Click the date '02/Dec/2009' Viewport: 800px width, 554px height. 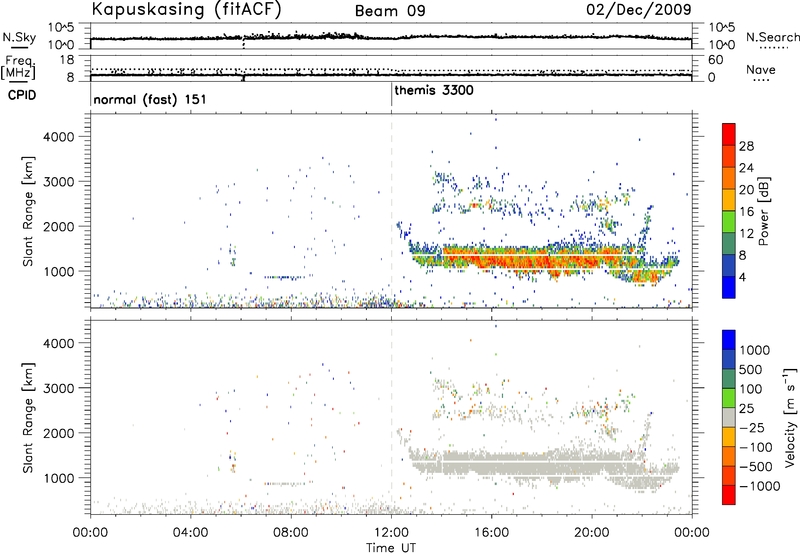pyautogui.click(x=639, y=9)
